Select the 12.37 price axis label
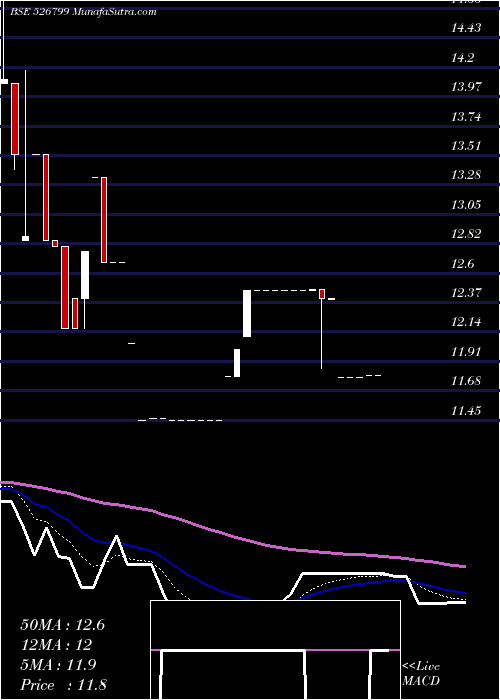Screen dimensions: 500x700 466,292
